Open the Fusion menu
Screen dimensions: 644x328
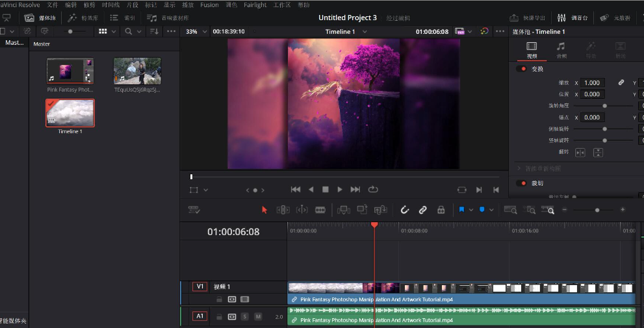pos(209,5)
